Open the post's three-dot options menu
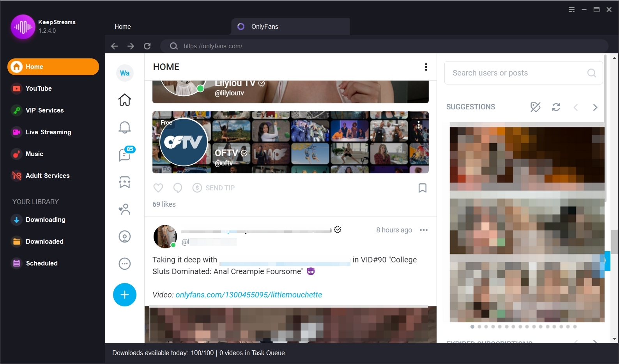619x364 pixels. tap(424, 230)
